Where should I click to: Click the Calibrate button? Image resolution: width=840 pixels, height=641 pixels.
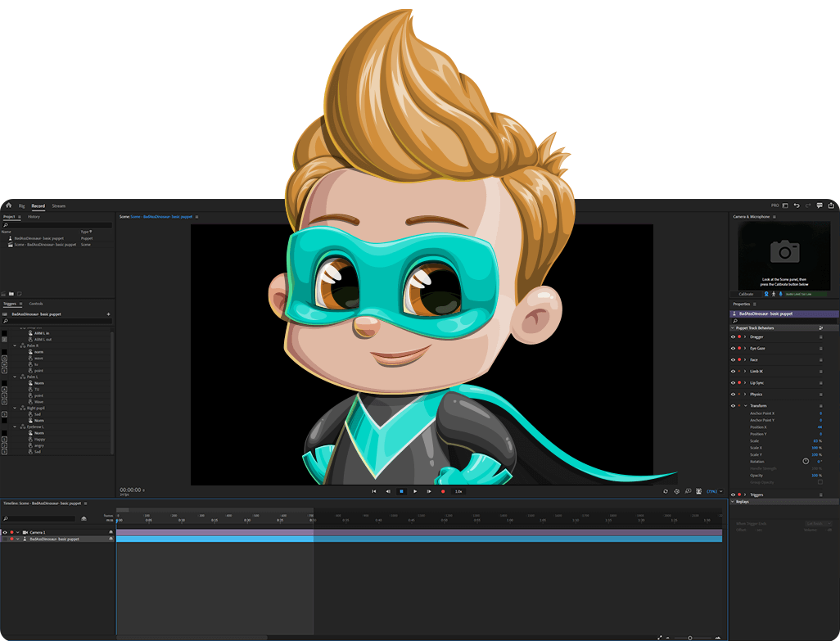(747, 294)
